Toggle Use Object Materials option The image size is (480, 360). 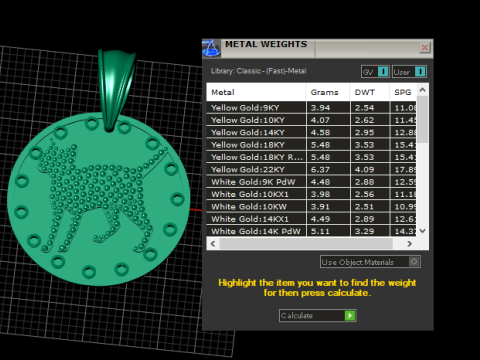(370, 262)
